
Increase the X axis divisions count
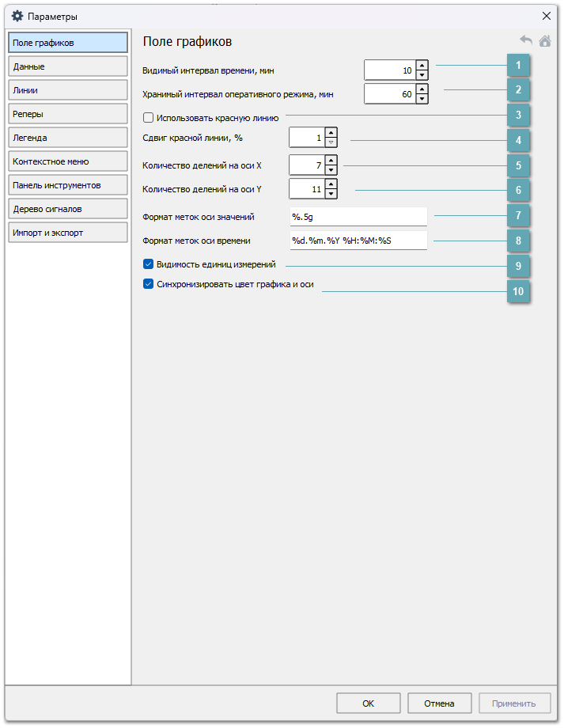click(x=331, y=160)
